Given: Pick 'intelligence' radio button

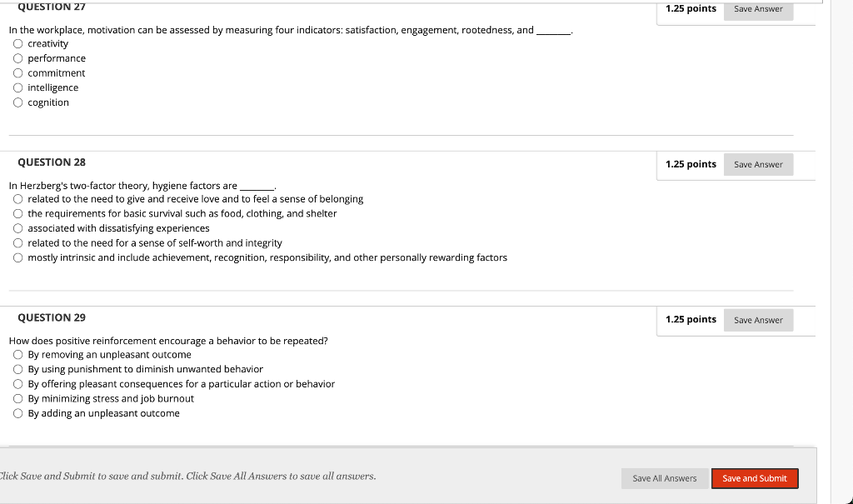Looking at the screenshot, I should coord(17,87).
